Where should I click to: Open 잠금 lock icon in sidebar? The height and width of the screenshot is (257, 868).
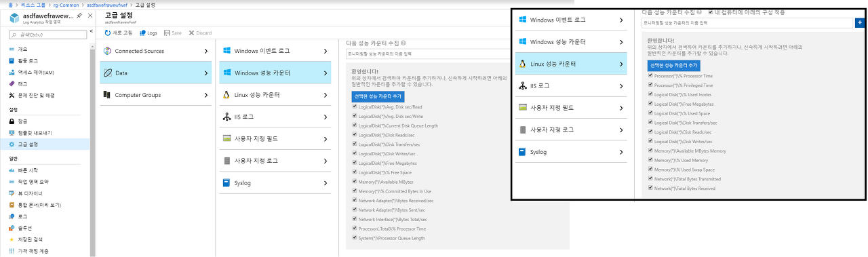point(12,121)
